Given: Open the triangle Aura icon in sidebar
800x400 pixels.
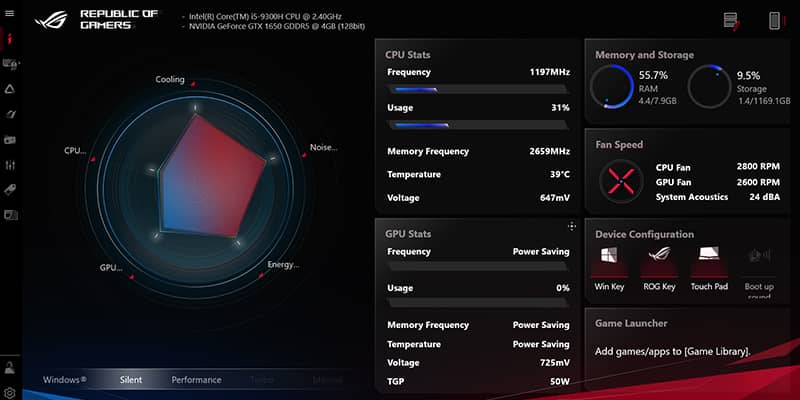Looking at the screenshot, I should [10, 89].
